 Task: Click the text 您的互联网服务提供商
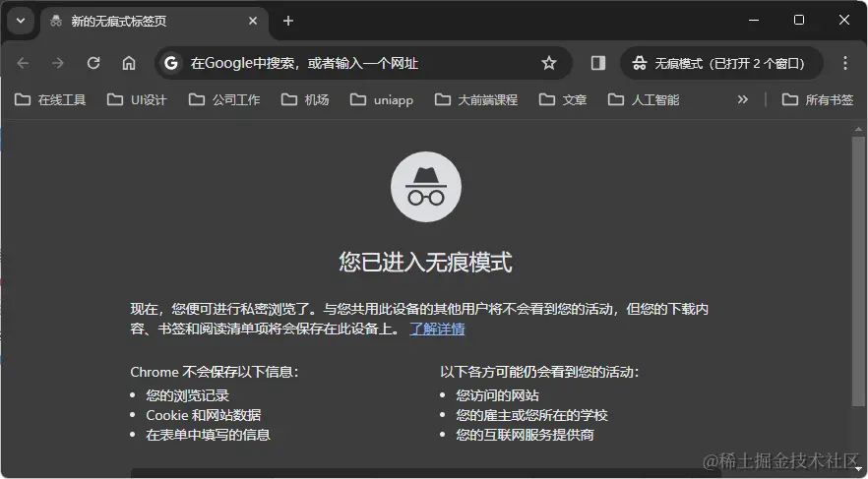pos(525,436)
